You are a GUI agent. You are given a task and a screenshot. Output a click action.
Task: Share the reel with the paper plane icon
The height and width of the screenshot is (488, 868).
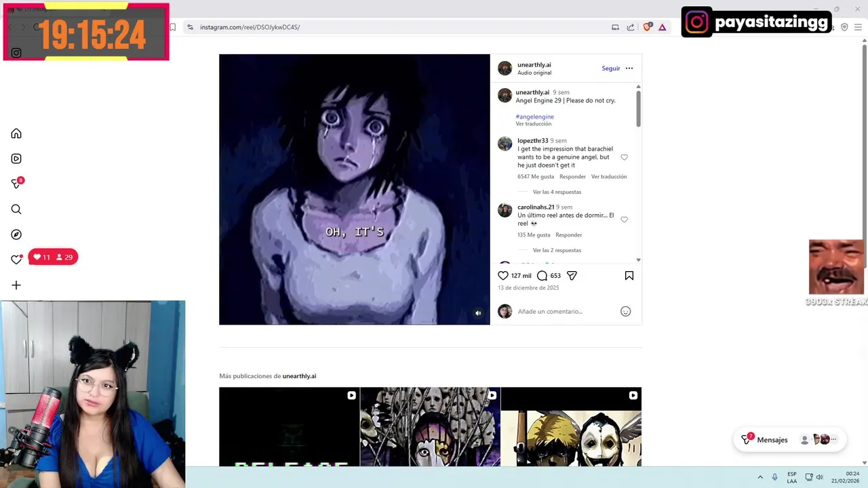[572, 276]
